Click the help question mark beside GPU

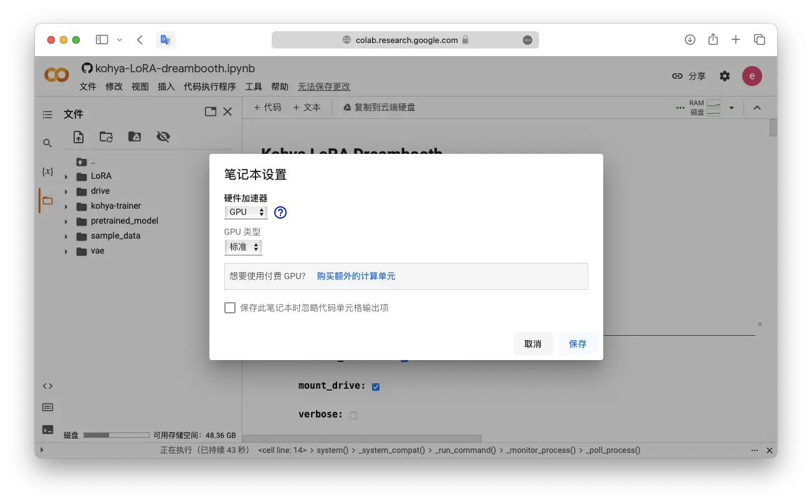click(280, 212)
